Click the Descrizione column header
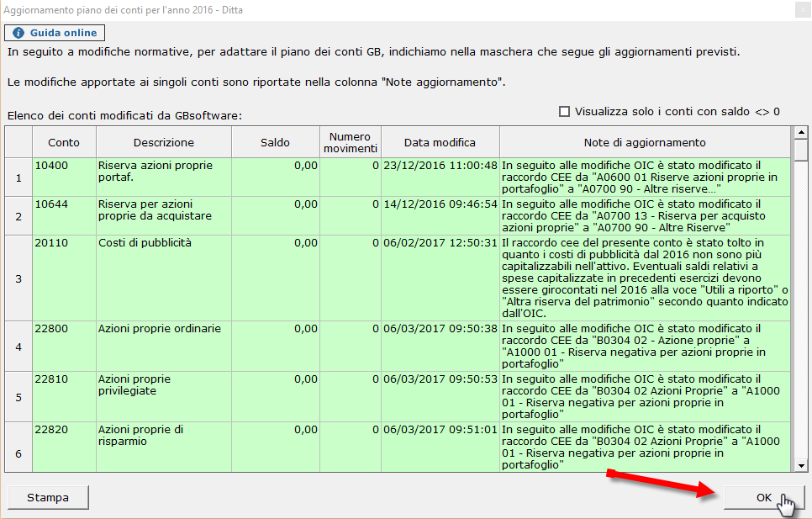 click(x=164, y=142)
